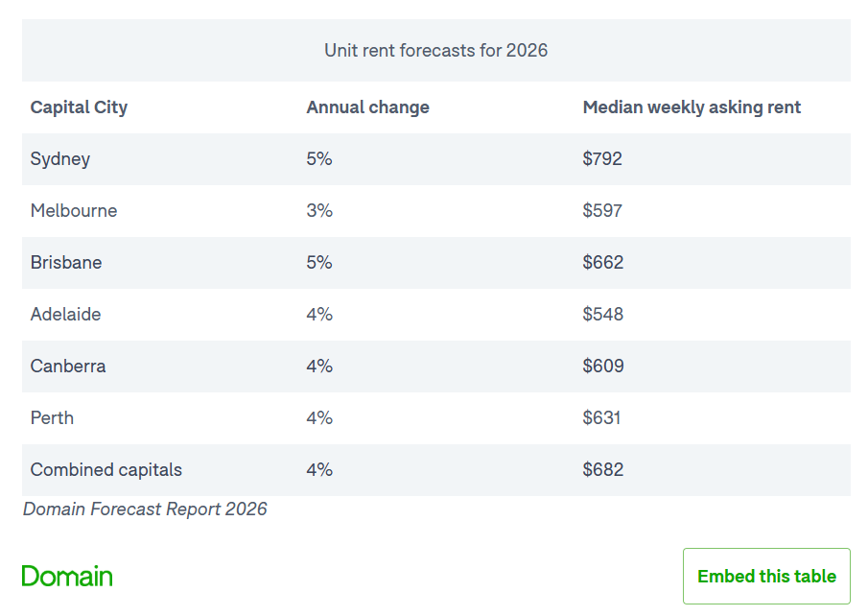The image size is (868, 616).
Task: Click the Median weekly asking rent header
Action: [x=692, y=107]
